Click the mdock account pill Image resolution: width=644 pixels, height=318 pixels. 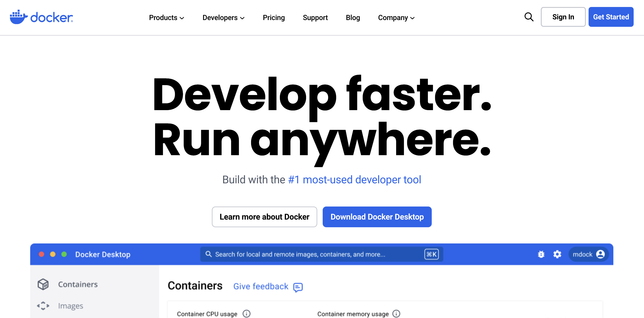pyautogui.click(x=589, y=254)
